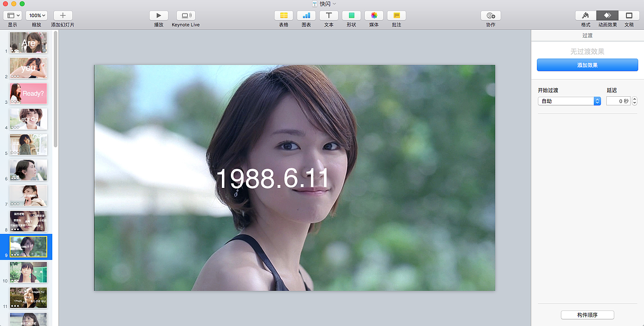644x326 pixels.
Task: Add a text box (文本)
Action: (329, 16)
